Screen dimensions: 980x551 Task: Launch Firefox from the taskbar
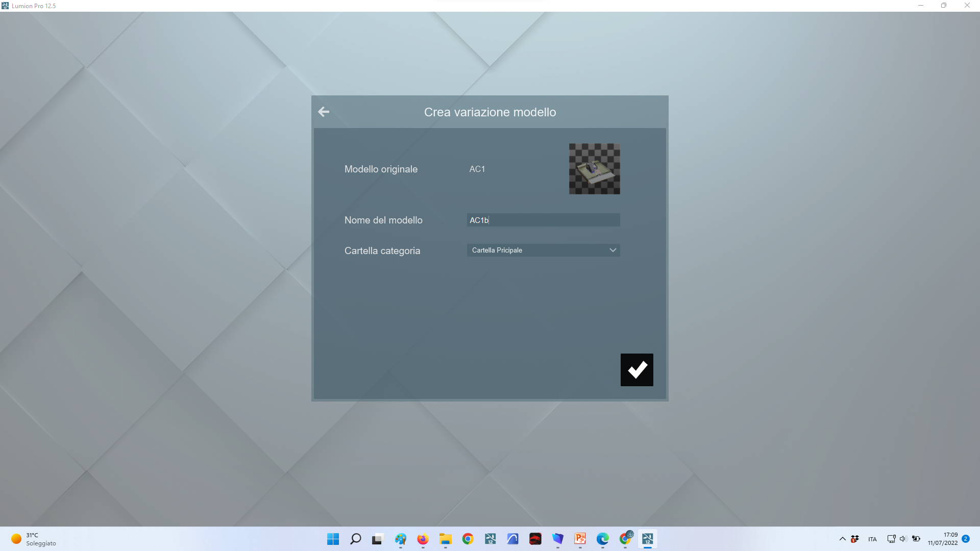423,539
